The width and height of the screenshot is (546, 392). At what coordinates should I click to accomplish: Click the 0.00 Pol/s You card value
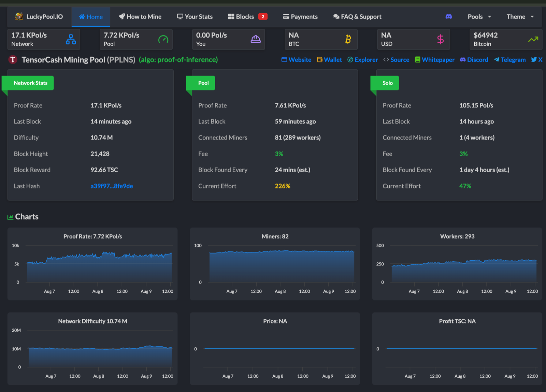click(x=212, y=35)
